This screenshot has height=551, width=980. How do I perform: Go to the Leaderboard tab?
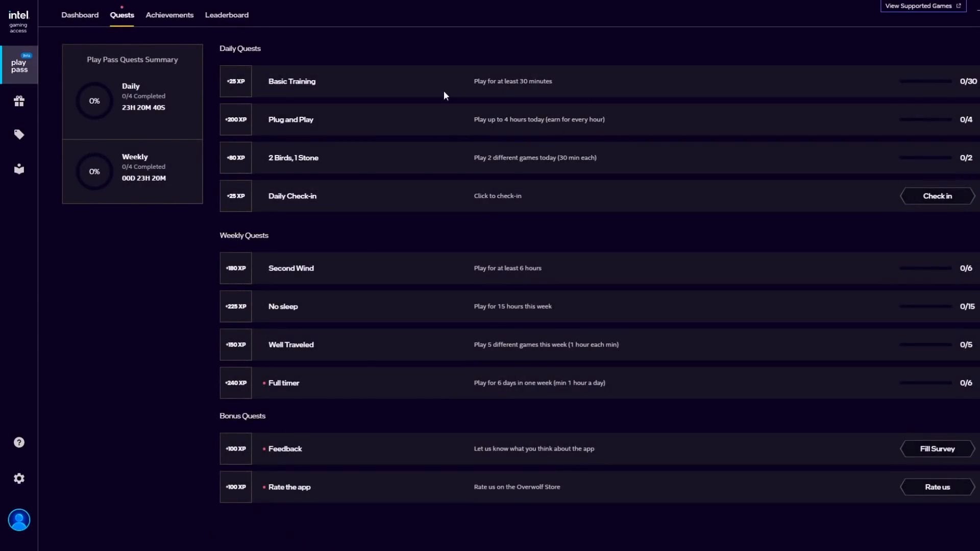pyautogui.click(x=227, y=15)
